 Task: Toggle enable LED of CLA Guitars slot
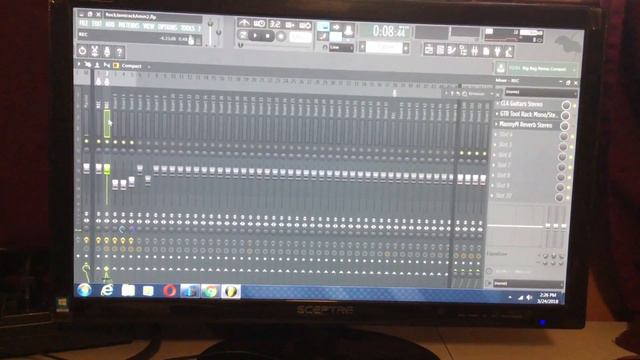tap(574, 106)
